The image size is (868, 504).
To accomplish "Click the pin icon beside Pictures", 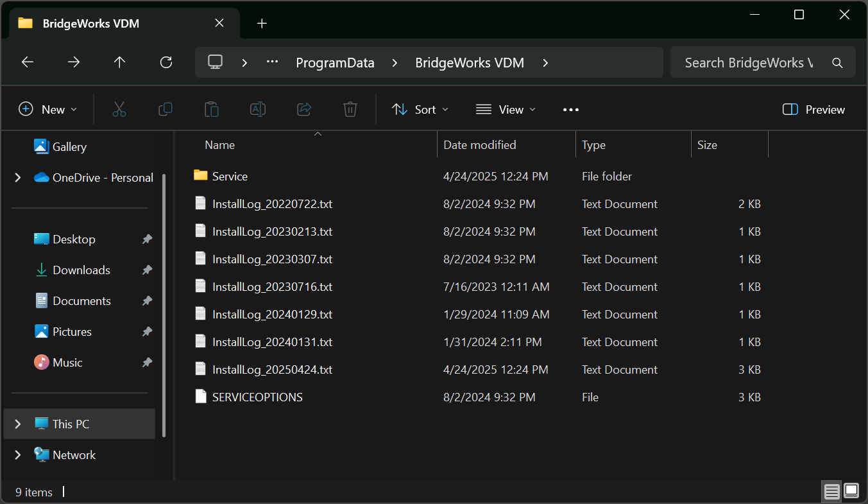I will (x=147, y=332).
